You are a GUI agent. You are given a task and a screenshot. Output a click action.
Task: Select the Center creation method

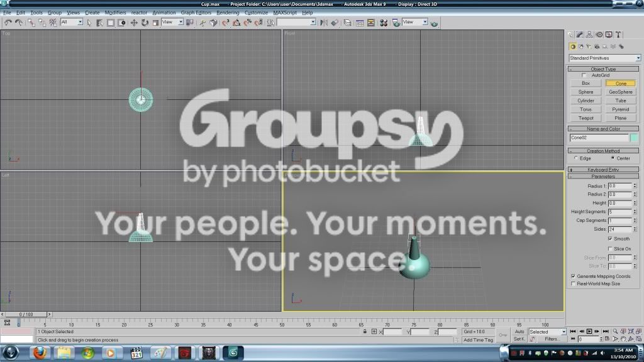click(613, 158)
